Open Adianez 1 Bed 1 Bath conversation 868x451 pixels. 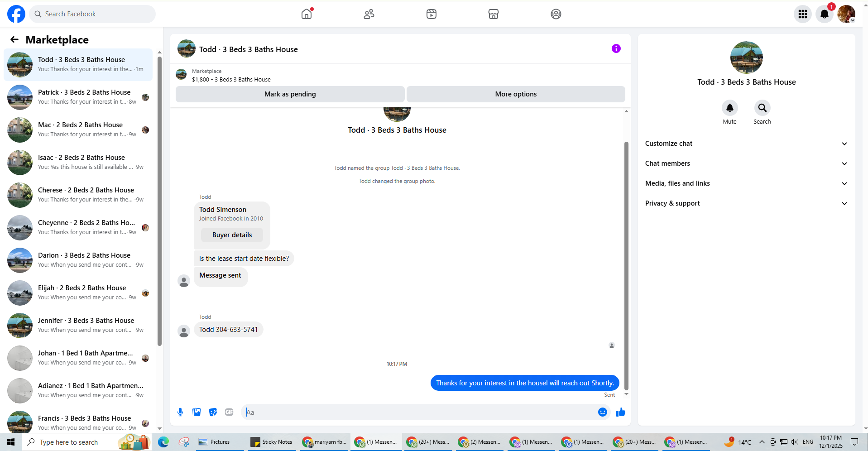click(x=78, y=391)
